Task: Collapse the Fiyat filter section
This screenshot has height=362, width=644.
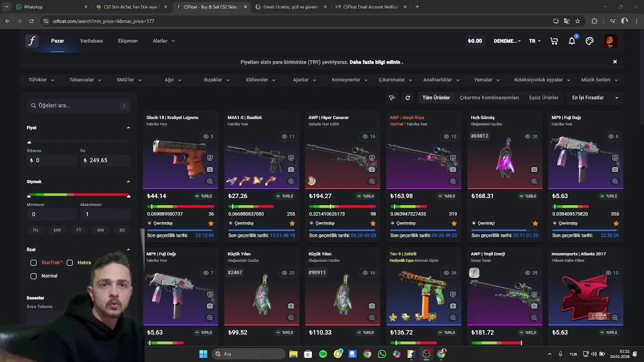Action: [128, 128]
